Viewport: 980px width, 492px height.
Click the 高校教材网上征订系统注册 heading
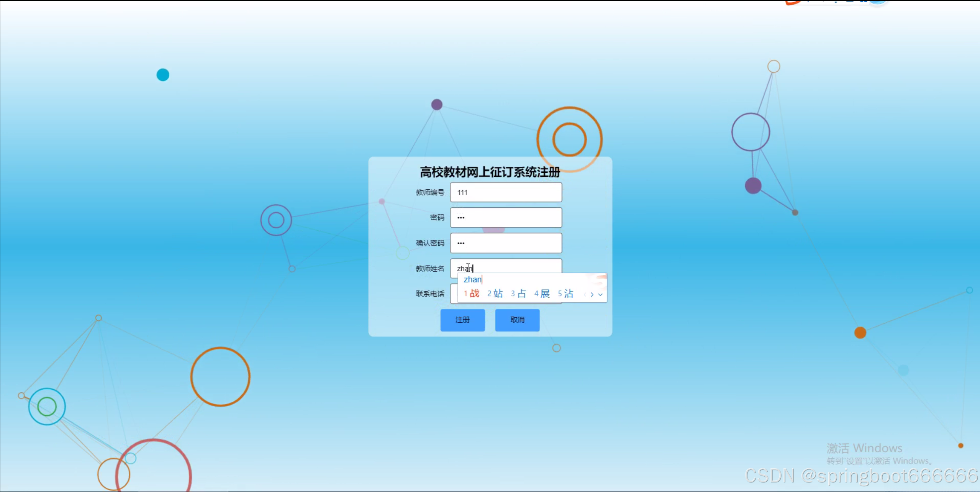(x=490, y=172)
